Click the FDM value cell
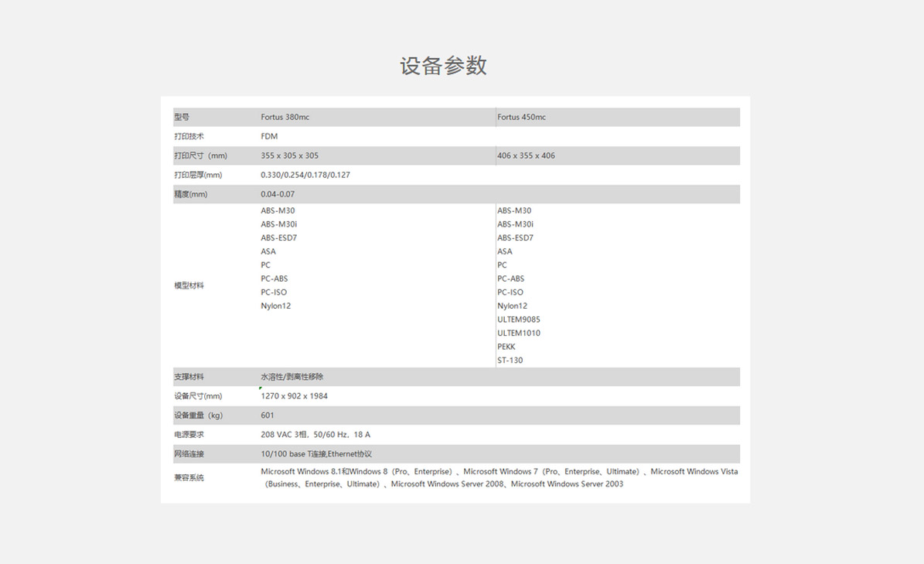This screenshot has height=564, width=924. (269, 136)
